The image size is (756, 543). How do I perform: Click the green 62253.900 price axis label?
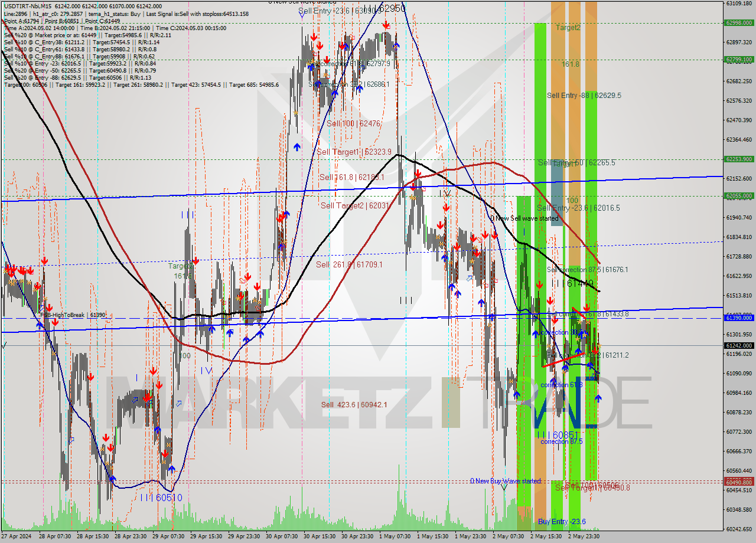pyautogui.click(x=738, y=159)
